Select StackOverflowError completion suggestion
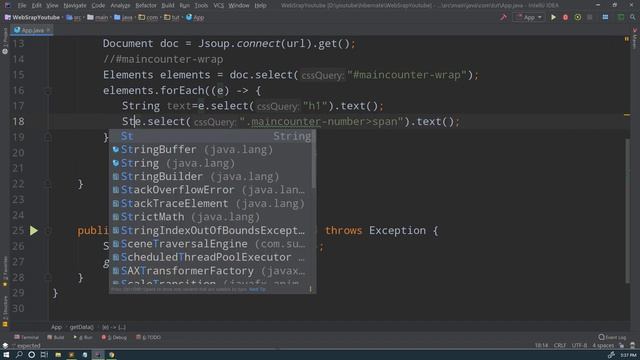Screen dimensions: 640x360 click(212, 190)
